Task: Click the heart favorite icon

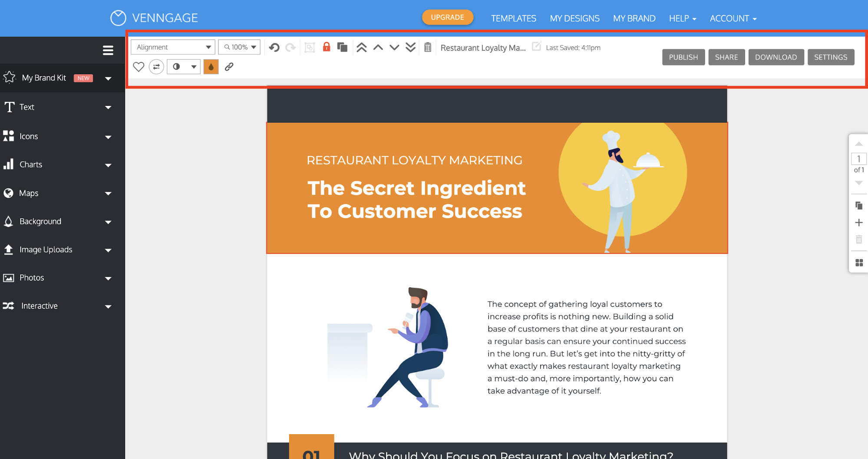Action: click(x=139, y=67)
